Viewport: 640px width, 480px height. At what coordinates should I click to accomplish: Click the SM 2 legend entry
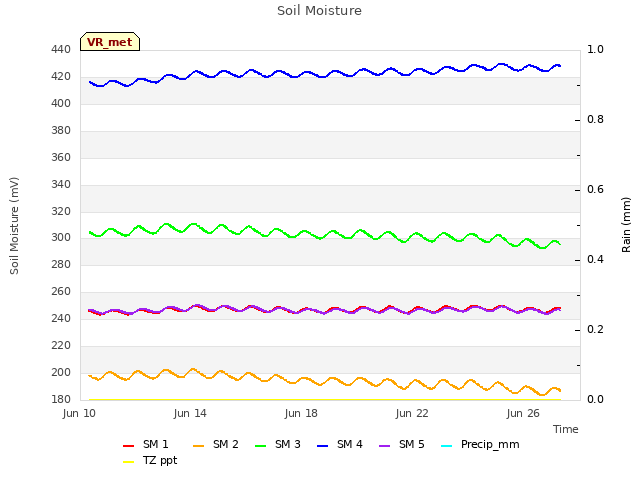point(216,444)
